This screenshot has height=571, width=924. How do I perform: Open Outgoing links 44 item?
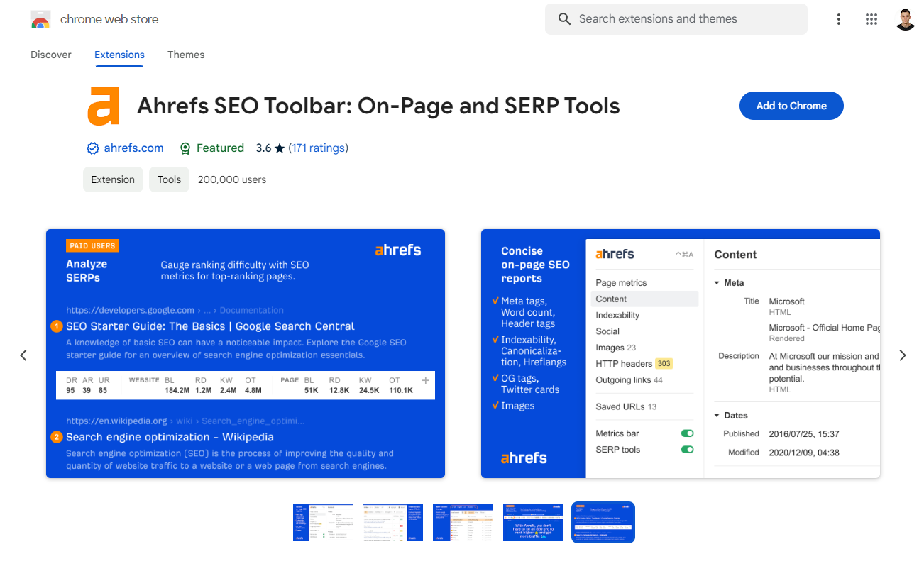(x=629, y=380)
